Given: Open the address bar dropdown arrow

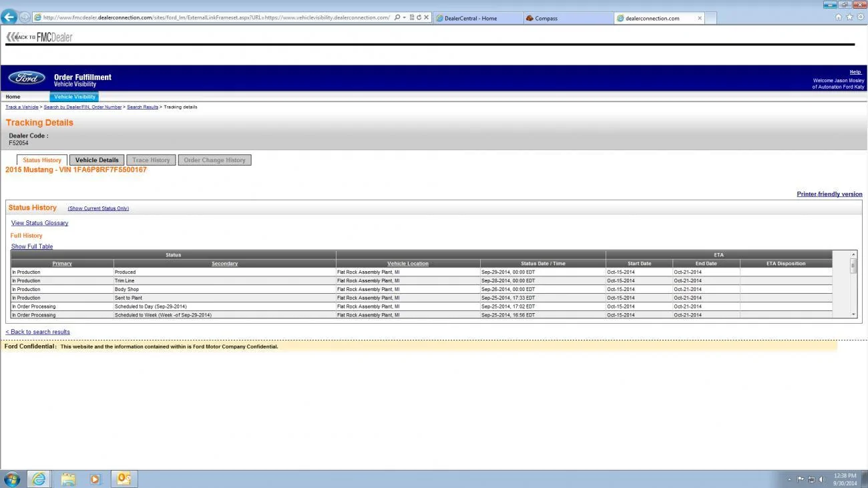Looking at the screenshot, I should [x=404, y=17].
